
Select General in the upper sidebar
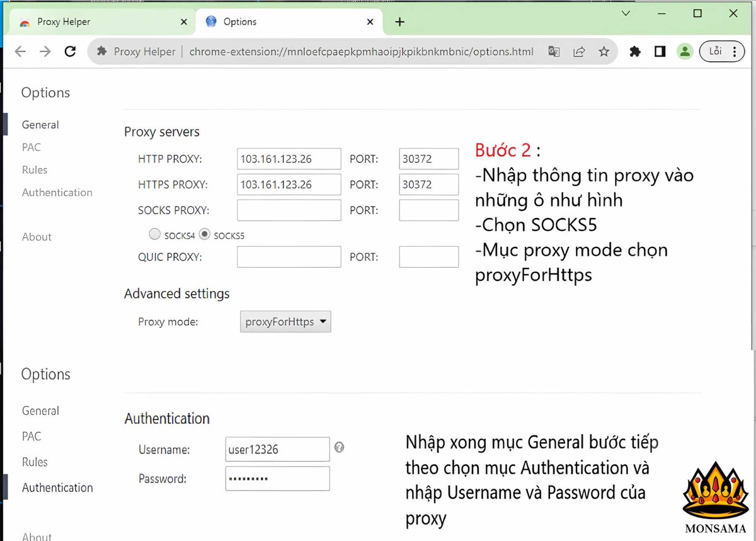(40, 125)
